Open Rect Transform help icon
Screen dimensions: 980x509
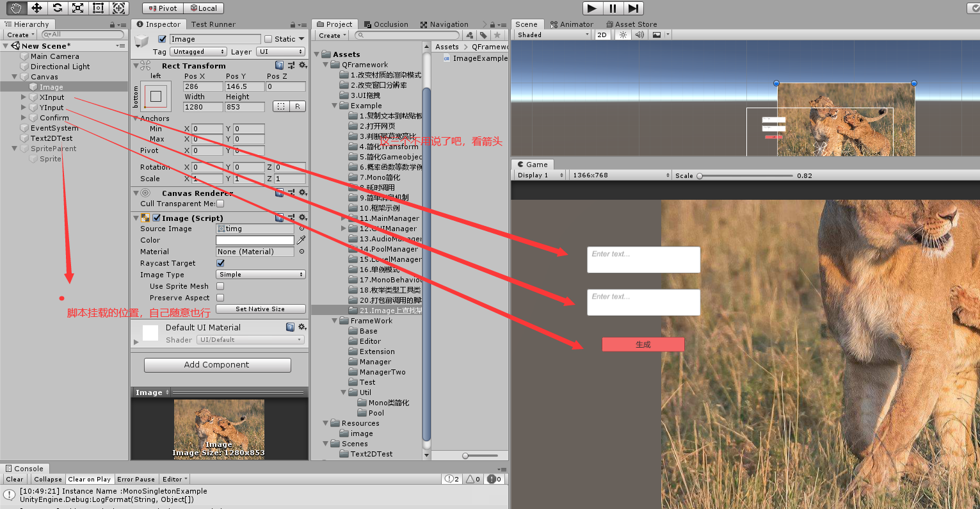click(x=279, y=65)
